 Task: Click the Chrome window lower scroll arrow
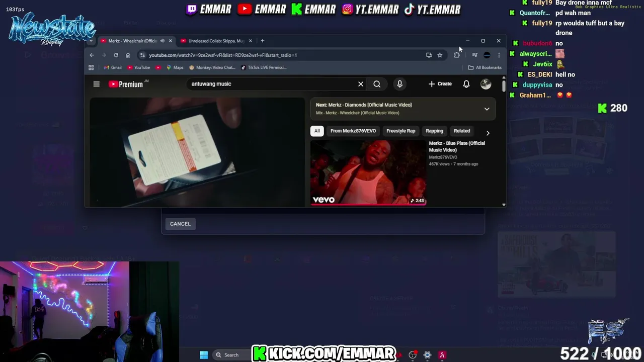coord(504,205)
